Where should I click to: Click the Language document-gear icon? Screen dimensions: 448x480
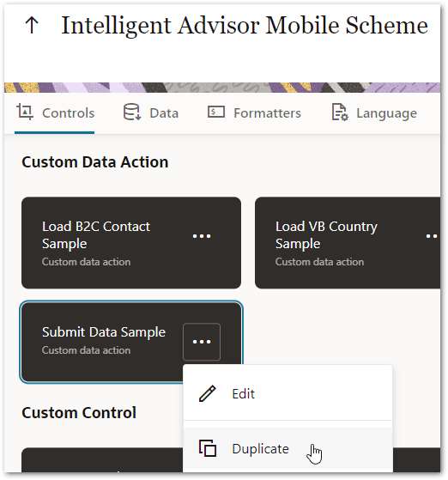340,112
